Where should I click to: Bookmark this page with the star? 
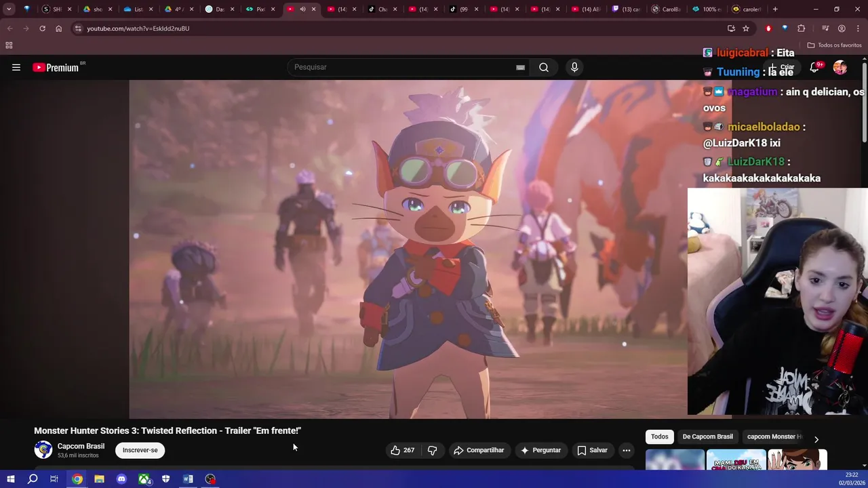746,28
